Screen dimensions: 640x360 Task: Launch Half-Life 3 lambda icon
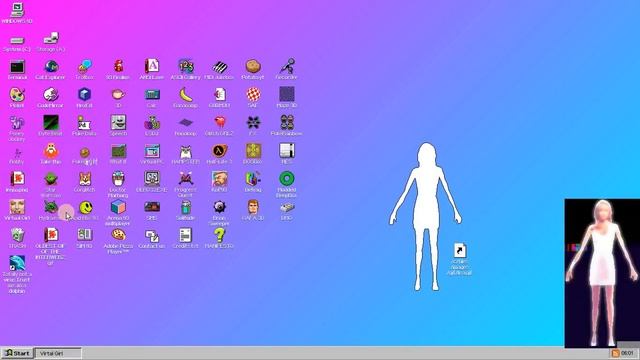[220, 151]
